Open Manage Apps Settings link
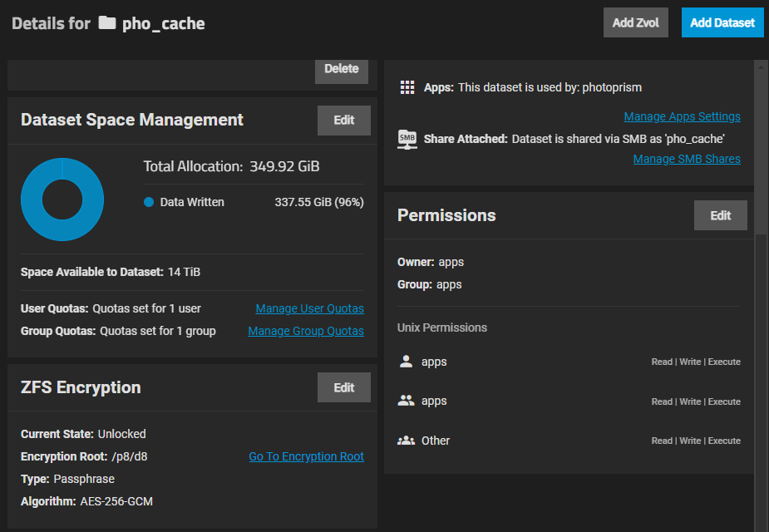 pos(683,116)
